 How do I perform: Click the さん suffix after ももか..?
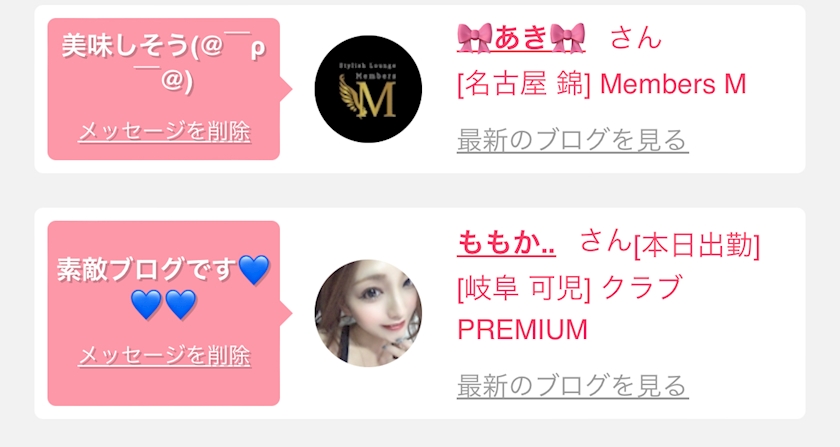click(x=606, y=241)
